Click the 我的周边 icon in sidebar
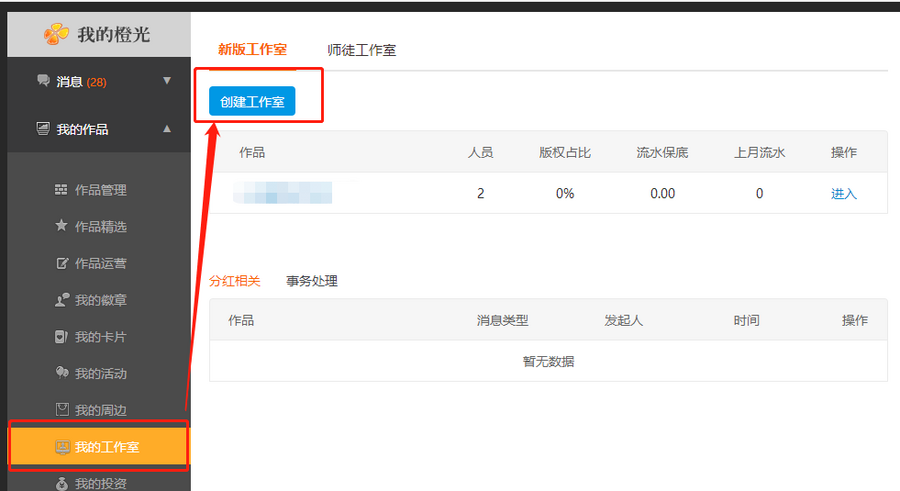Viewport: 900px width, 491px height. pos(61,410)
